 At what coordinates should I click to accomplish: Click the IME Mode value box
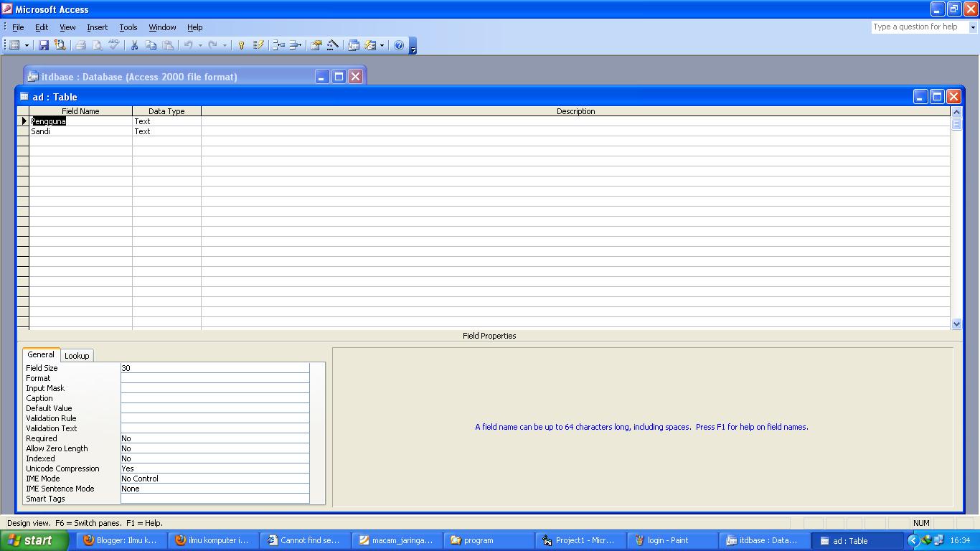[x=215, y=479]
